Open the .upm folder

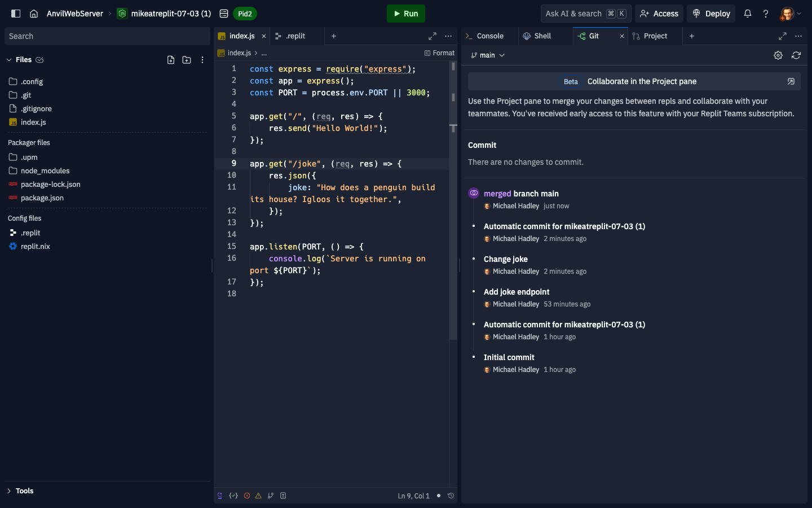107,157
